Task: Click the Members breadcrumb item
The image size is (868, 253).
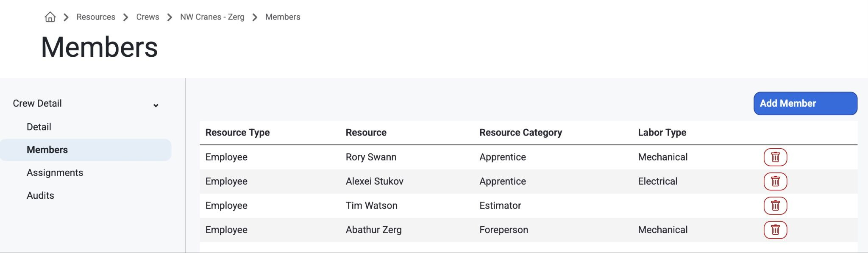Action: pyautogui.click(x=283, y=17)
